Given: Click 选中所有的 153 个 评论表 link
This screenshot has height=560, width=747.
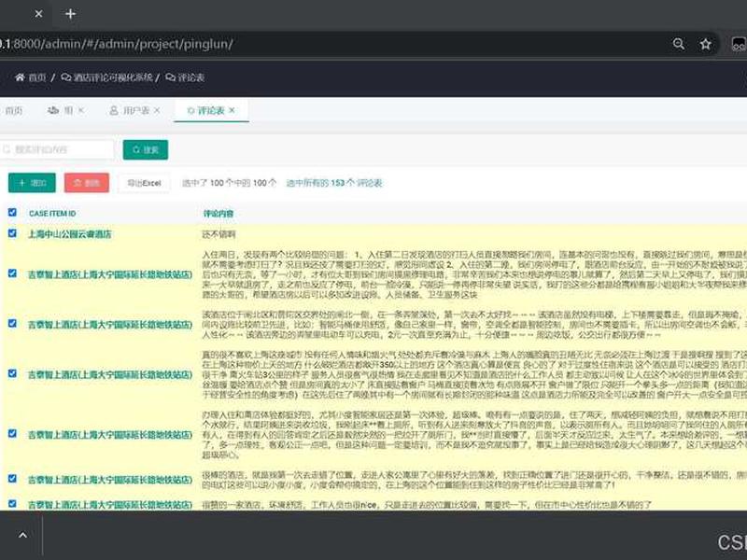Looking at the screenshot, I should coord(334,183).
